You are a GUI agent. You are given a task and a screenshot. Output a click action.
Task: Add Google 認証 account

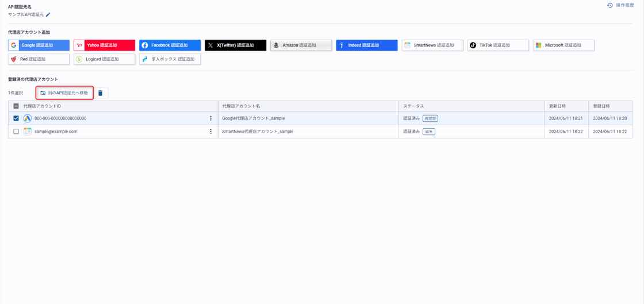click(x=39, y=45)
